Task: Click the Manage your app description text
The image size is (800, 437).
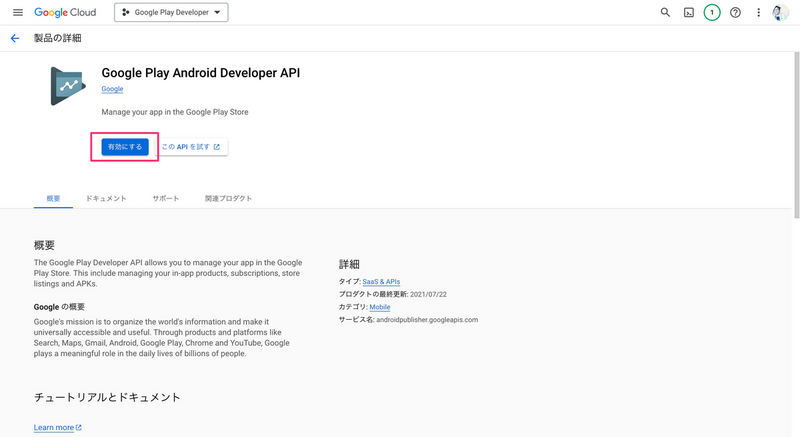Action: point(175,112)
